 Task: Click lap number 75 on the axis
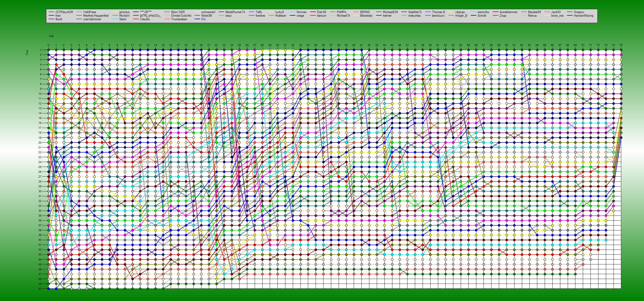point(621,45)
